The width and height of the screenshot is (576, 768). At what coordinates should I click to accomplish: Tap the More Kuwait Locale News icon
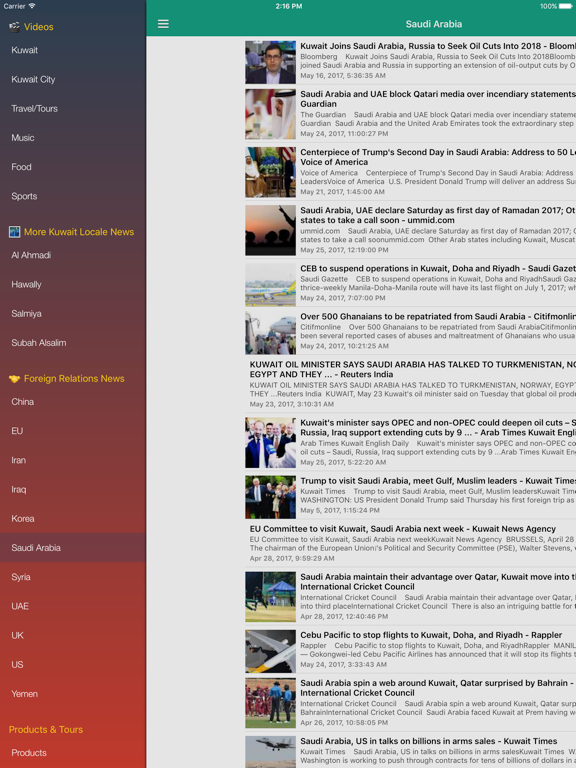(14, 232)
